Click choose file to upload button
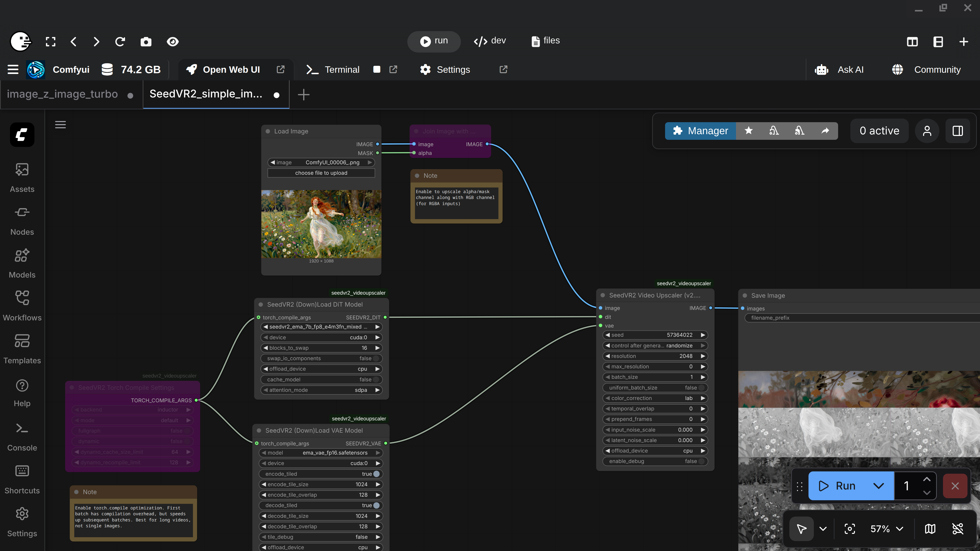 [x=321, y=173]
